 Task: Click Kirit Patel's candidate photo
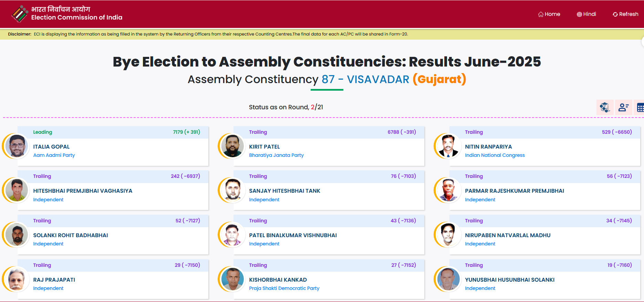click(x=233, y=146)
